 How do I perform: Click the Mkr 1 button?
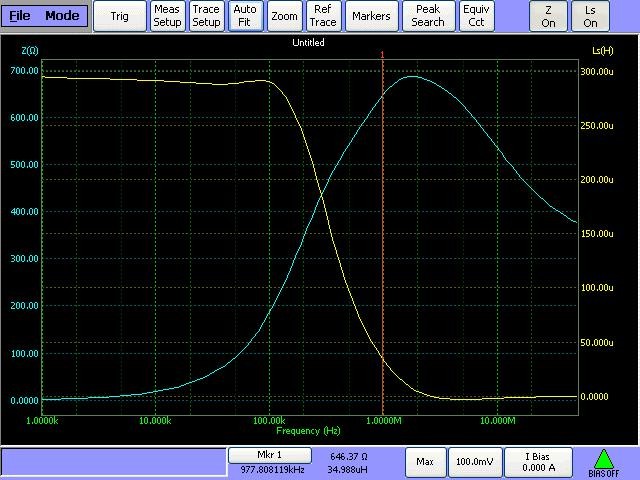[x=269, y=455]
